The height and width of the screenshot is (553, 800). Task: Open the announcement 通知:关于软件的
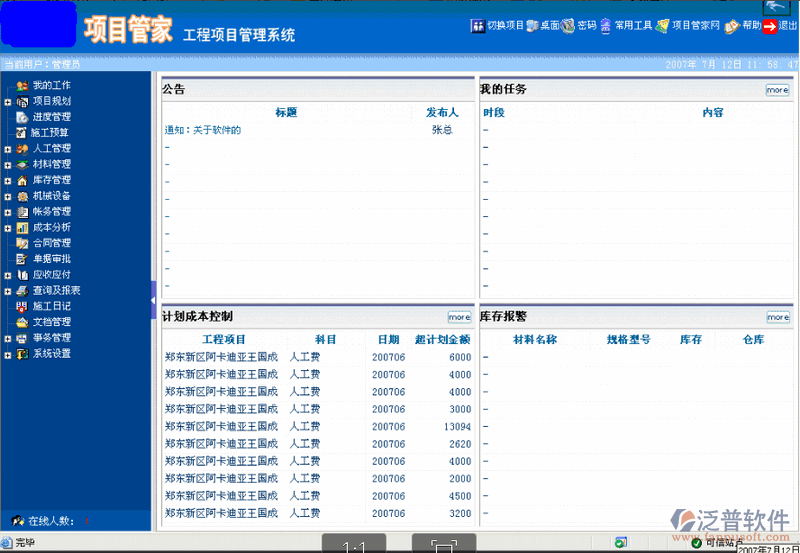(x=203, y=130)
